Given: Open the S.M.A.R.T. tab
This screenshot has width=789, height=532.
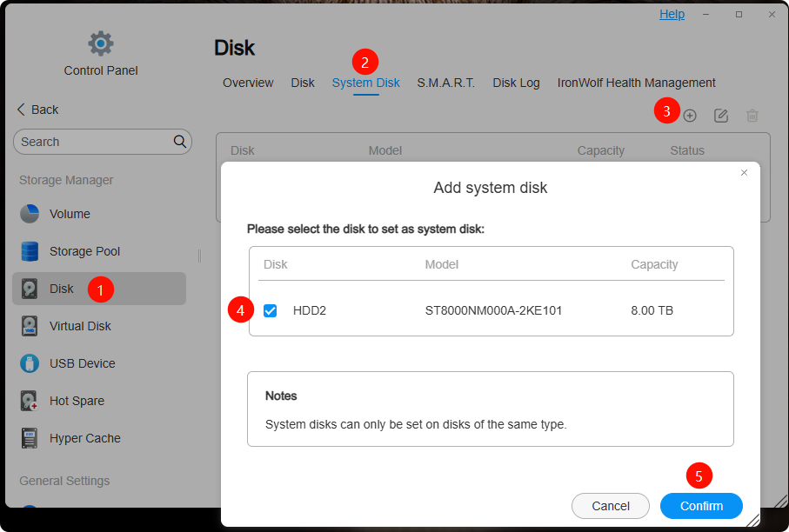Looking at the screenshot, I should point(446,83).
